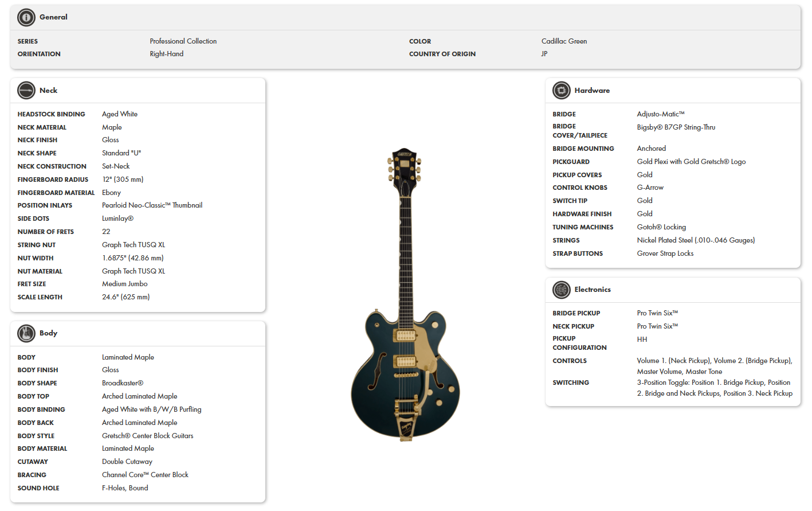Select the Body section heading

coord(48,333)
